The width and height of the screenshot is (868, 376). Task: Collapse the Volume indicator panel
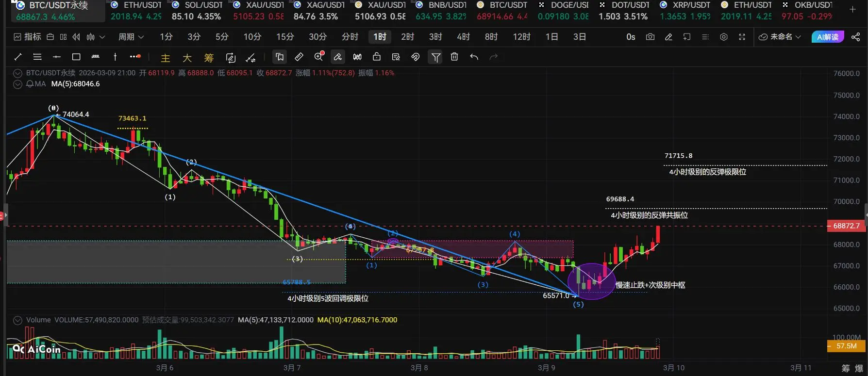coord(18,320)
